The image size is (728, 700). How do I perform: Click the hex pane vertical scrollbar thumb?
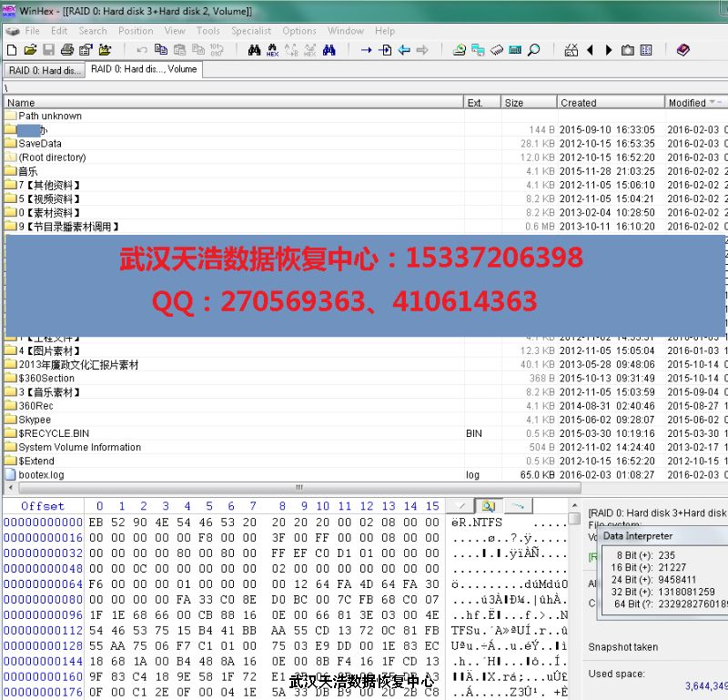(574, 519)
